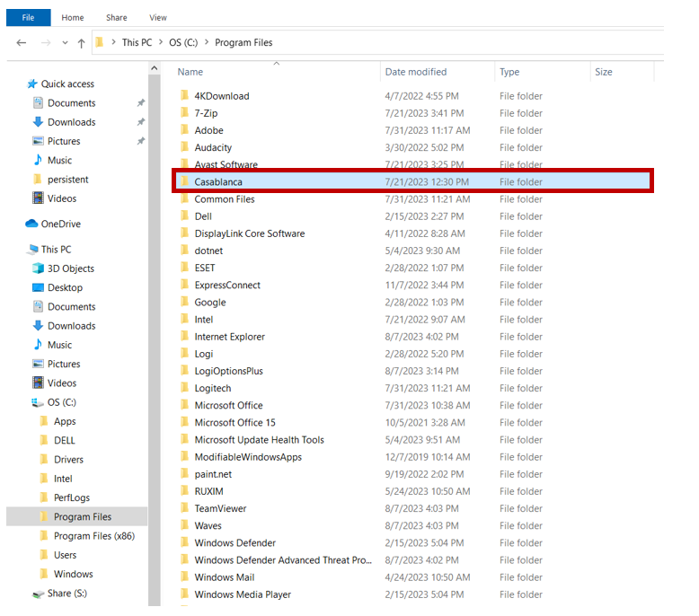Viewport: 699px width, 616px height.
Task: Sort by Size column header
Action: pyautogui.click(x=603, y=72)
